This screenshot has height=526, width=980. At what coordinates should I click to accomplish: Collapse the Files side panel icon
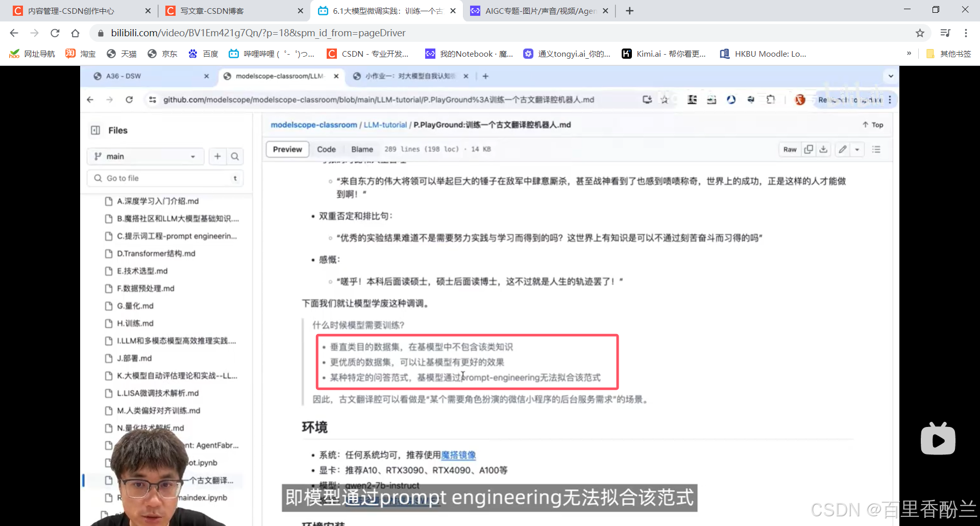95,130
